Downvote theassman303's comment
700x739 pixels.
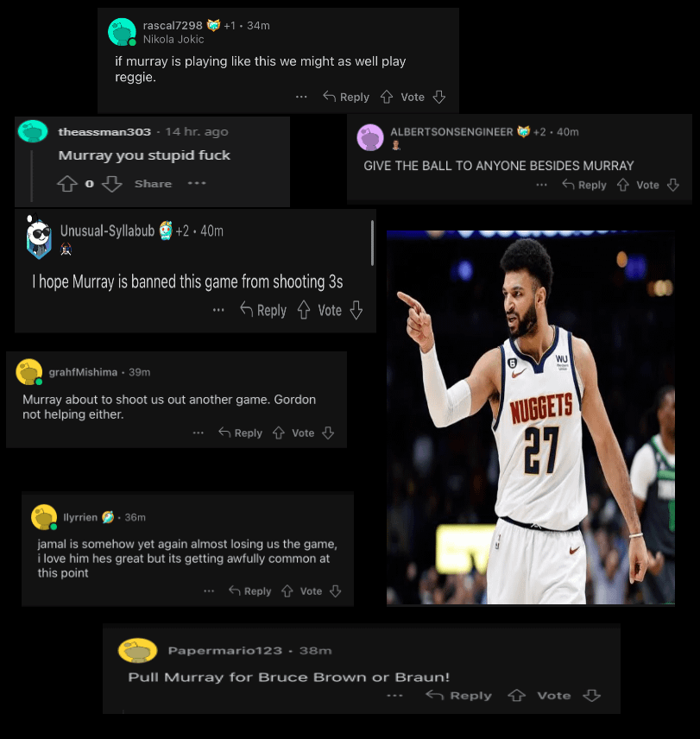pyautogui.click(x=112, y=184)
